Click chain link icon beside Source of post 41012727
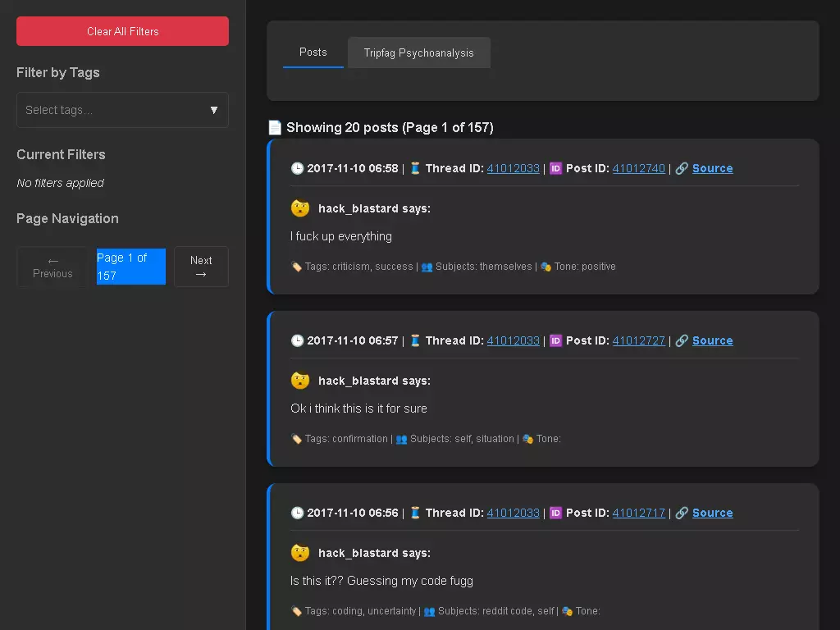 point(682,340)
